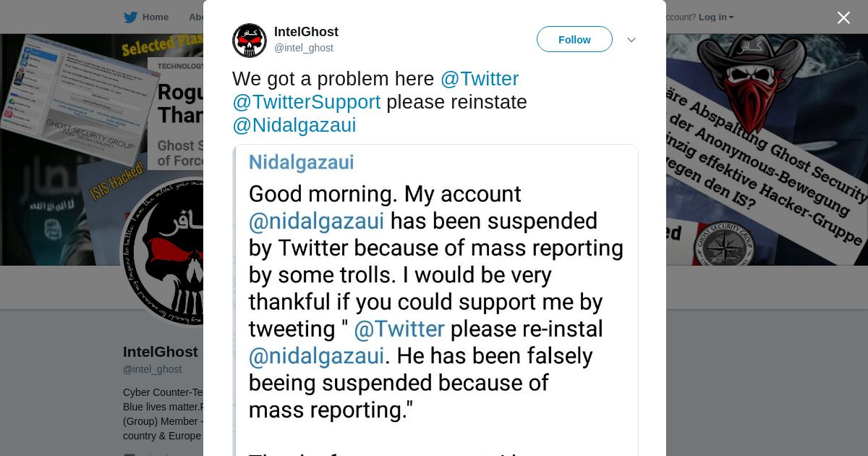Open the @Twitter mention in tweet text

tap(479, 79)
